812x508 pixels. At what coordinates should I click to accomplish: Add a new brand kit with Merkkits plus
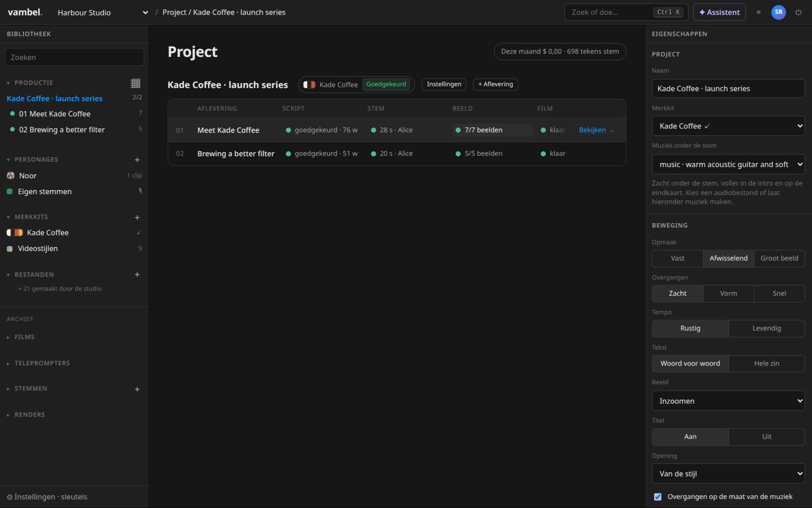[137, 217]
